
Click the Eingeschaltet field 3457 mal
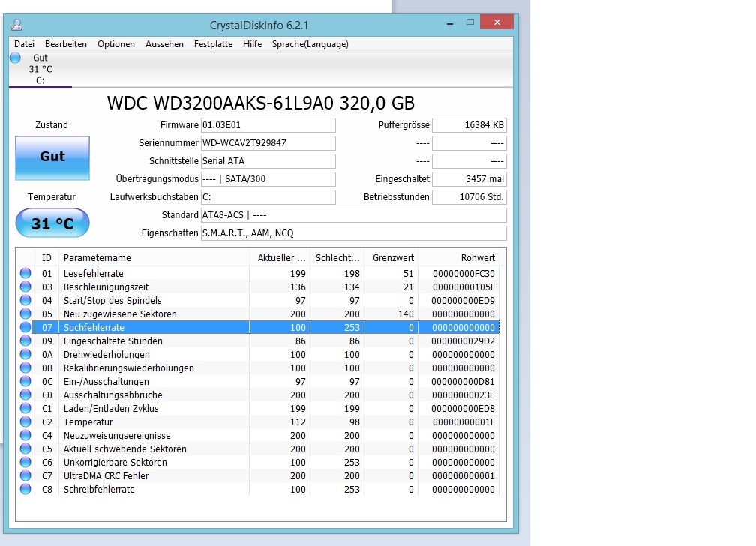click(x=469, y=179)
